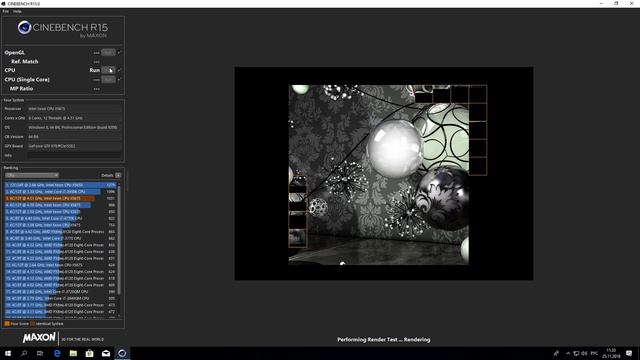The width and height of the screenshot is (640, 360).
Task: Select the rank 9 Core i7-3770 entry
Action: pos(60,238)
